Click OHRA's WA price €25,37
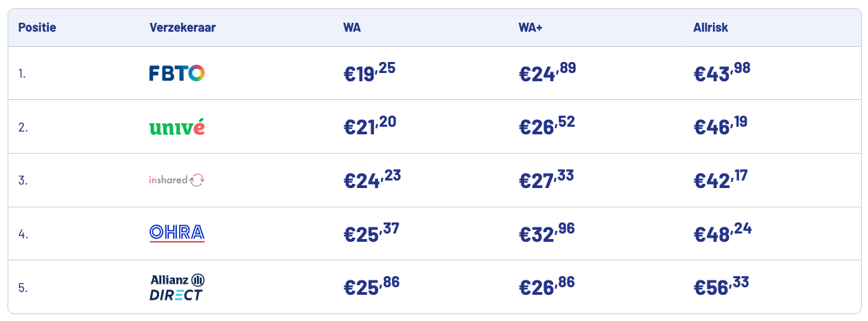Viewport: 868px width, 321px height. (371, 234)
